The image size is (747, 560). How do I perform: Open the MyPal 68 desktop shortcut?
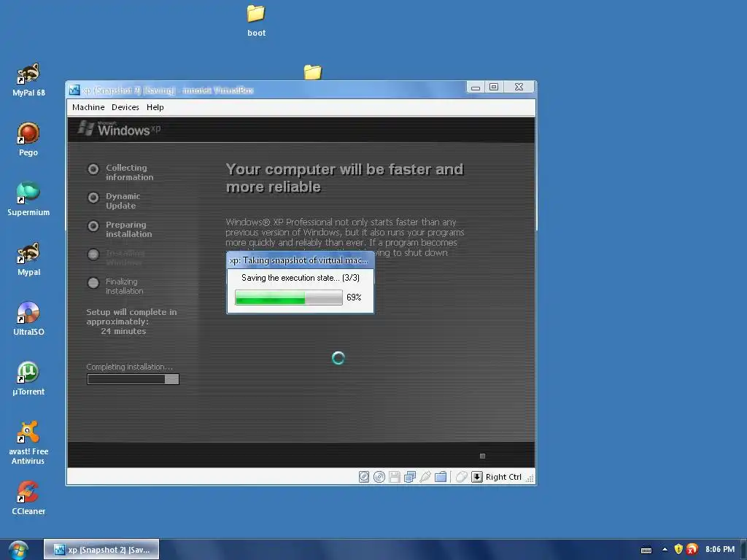tap(28, 79)
